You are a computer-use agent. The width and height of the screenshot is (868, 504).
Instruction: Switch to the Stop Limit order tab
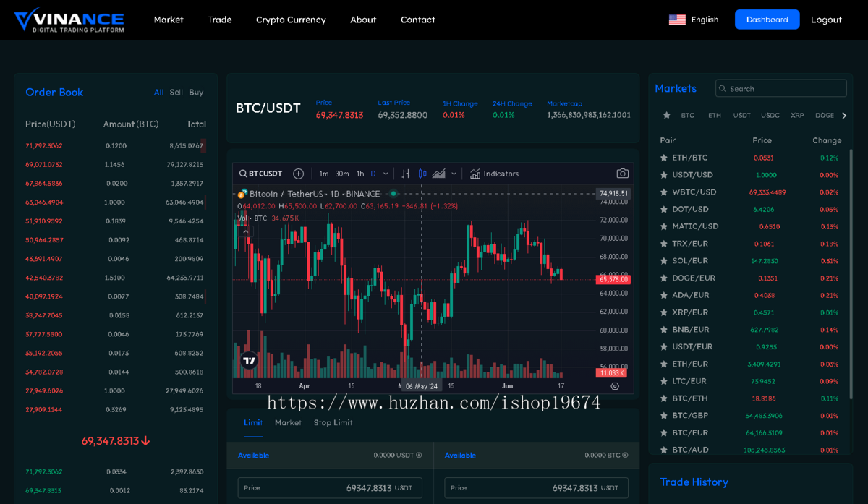[x=333, y=422]
